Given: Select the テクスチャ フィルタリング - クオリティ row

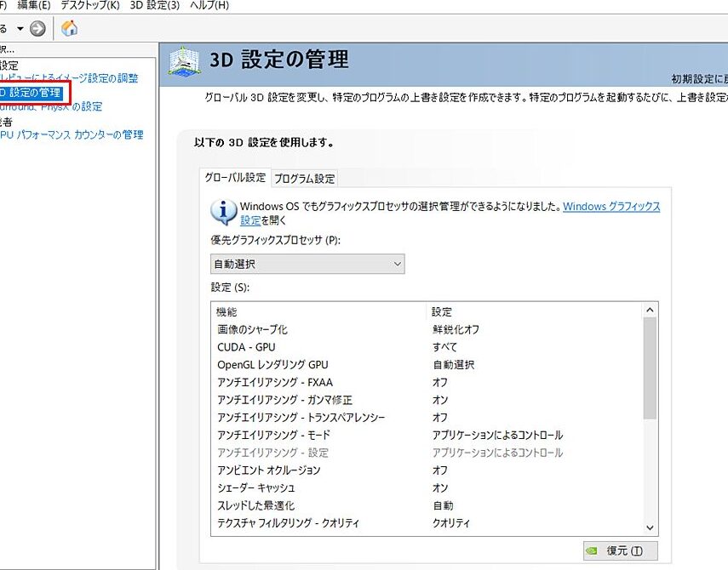Looking at the screenshot, I should [427, 523].
